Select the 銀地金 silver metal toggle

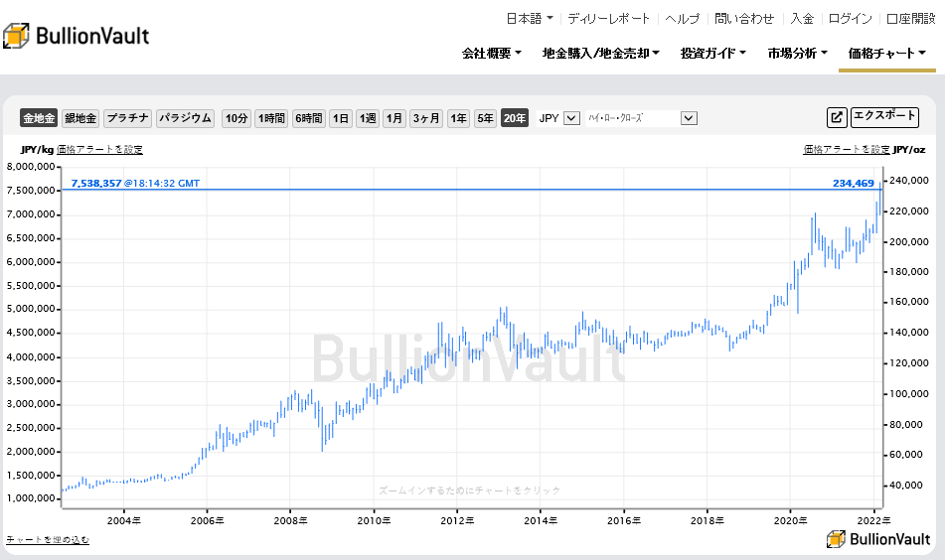click(x=80, y=118)
